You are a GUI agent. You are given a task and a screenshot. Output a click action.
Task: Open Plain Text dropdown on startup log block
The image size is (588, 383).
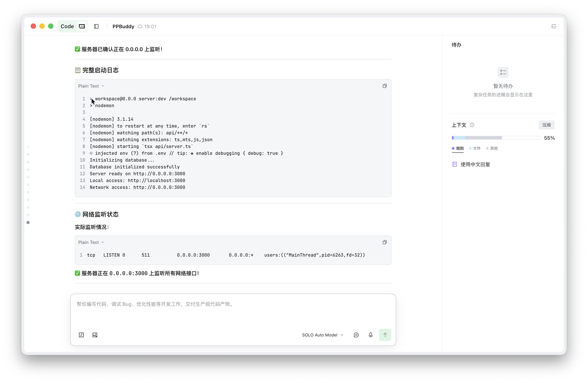(91, 86)
